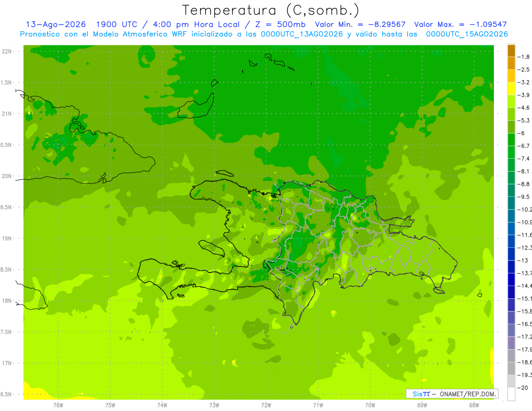The height and width of the screenshot is (411, 532).
Task: Click the '1900 UTC' time text
Action: pyautogui.click(x=117, y=24)
